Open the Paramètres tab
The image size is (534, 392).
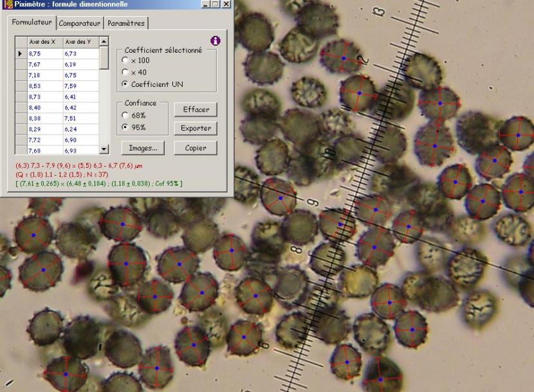(x=127, y=24)
